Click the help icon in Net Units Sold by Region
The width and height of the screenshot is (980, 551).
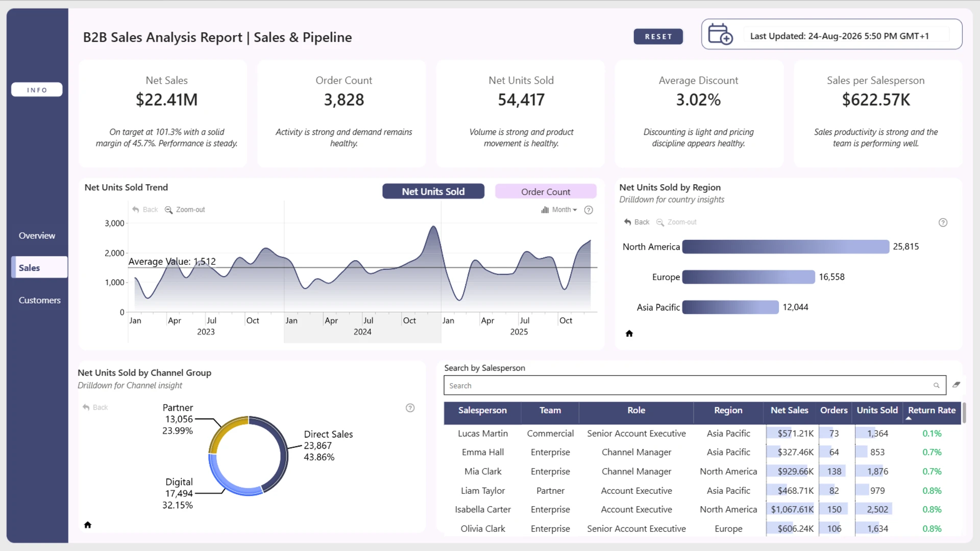click(x=943, y=222)
